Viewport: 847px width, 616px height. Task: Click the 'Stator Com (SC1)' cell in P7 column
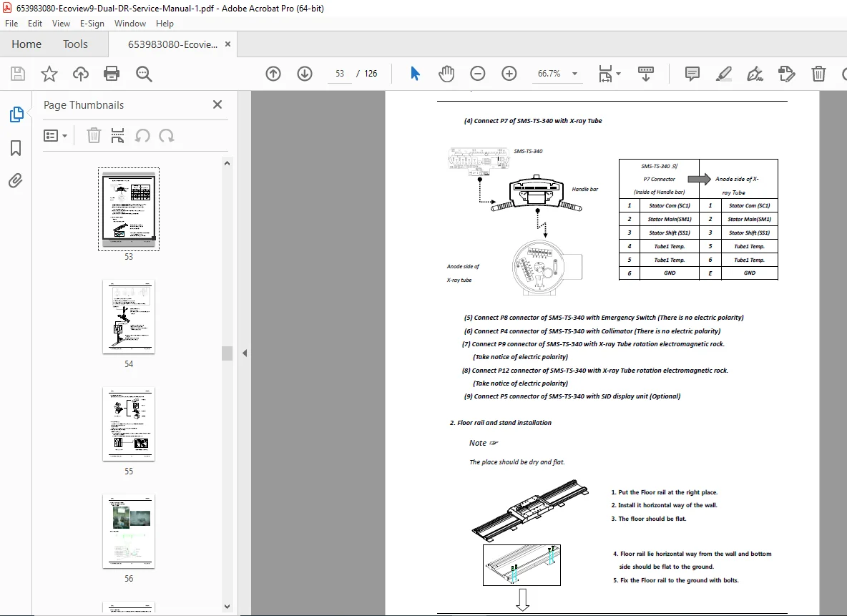pyautogui.click(x=670, y=205)
